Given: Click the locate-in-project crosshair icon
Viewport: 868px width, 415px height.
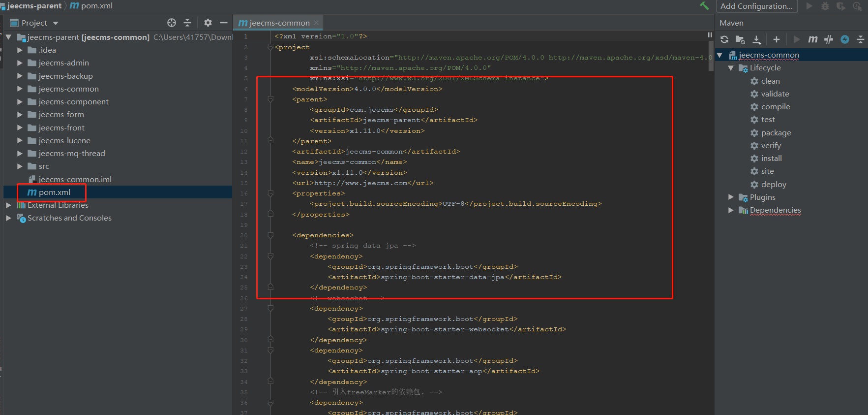Looking at the screenshot, I should [171, 23].
